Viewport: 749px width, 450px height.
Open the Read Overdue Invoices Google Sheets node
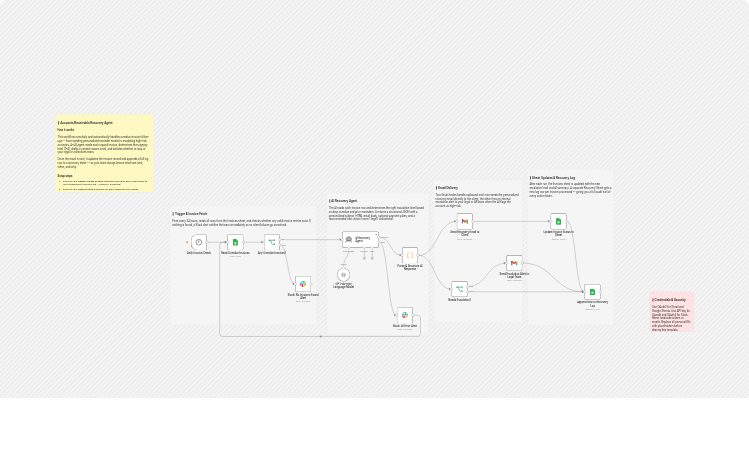(x=235, y=242)
